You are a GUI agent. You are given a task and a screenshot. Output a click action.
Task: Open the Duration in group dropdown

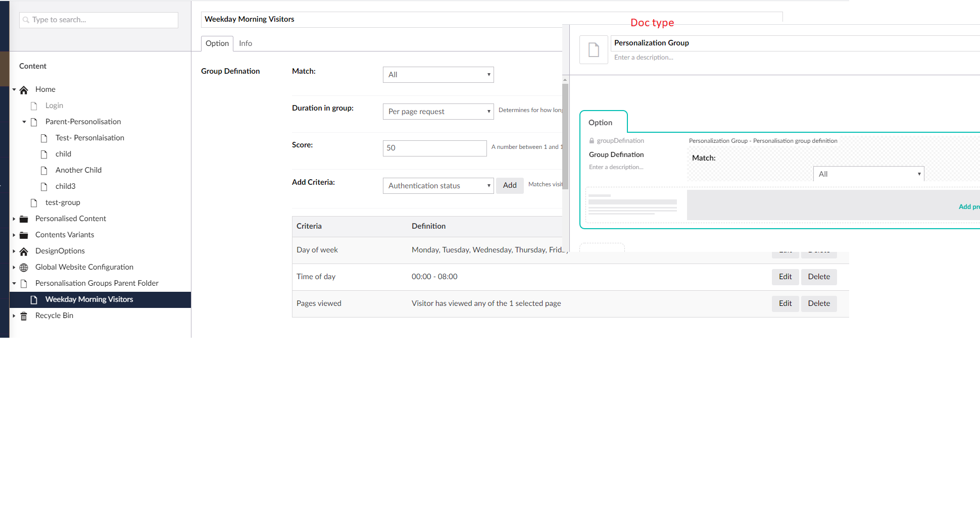(438, 112)
